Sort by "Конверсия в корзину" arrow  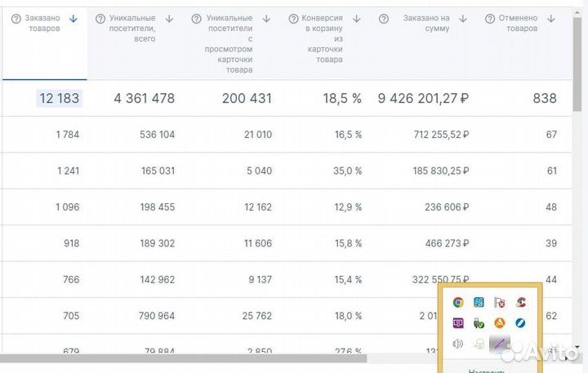point(360,19)
